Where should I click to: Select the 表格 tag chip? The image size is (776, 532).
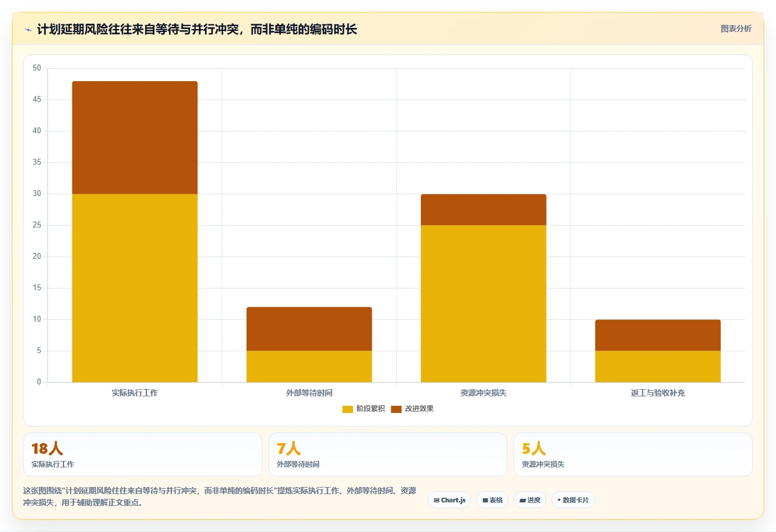coord(492,500)
